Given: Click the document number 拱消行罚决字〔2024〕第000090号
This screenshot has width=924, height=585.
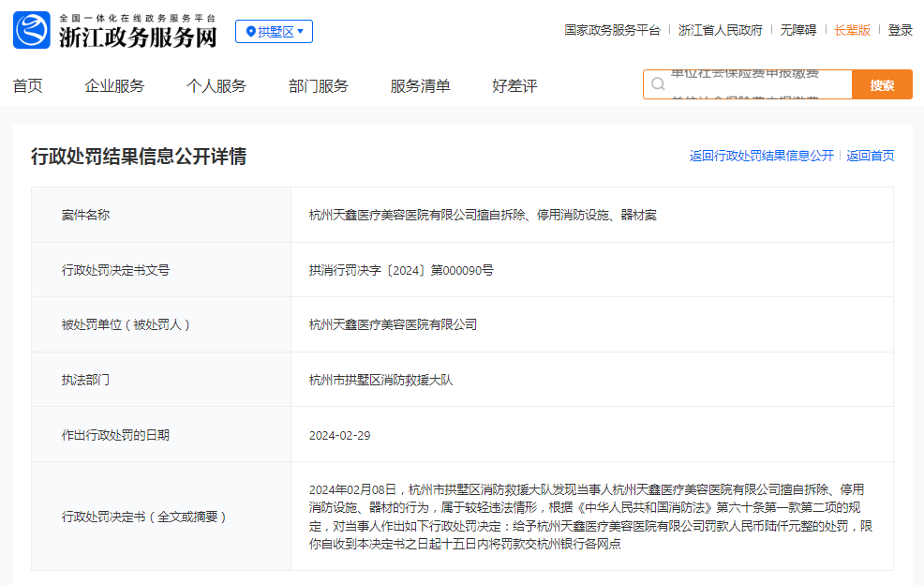Looking at the screenshot, I should point(401,270).
